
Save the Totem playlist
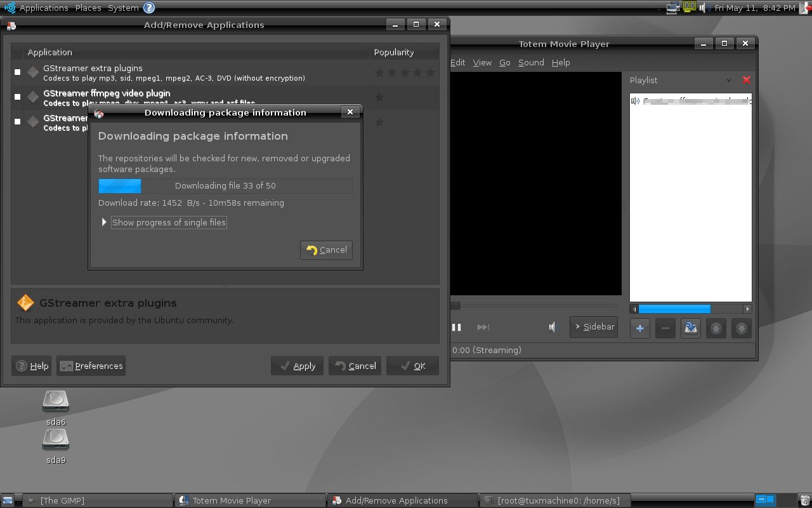coord(690,328)
